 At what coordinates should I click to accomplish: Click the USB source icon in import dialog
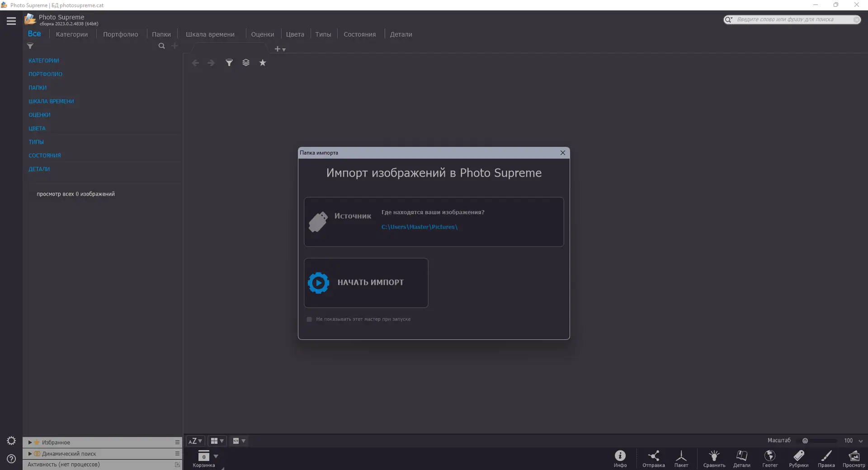tap(318, 222)
